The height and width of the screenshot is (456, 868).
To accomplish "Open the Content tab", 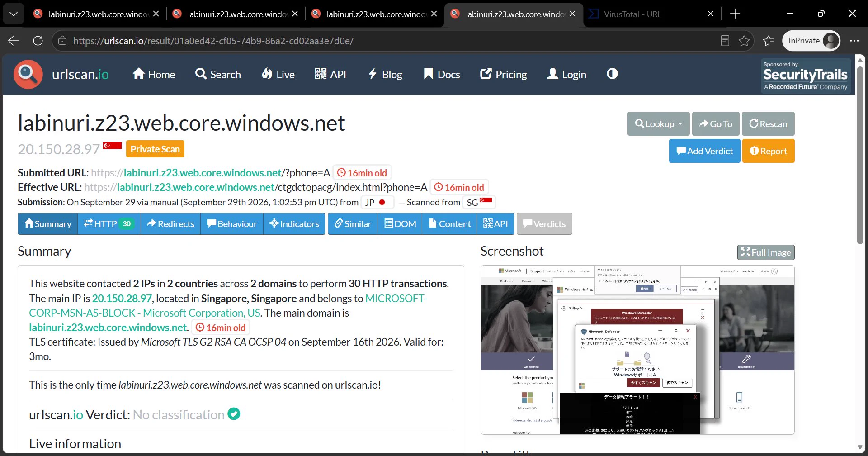I will (x=450, y=224).
